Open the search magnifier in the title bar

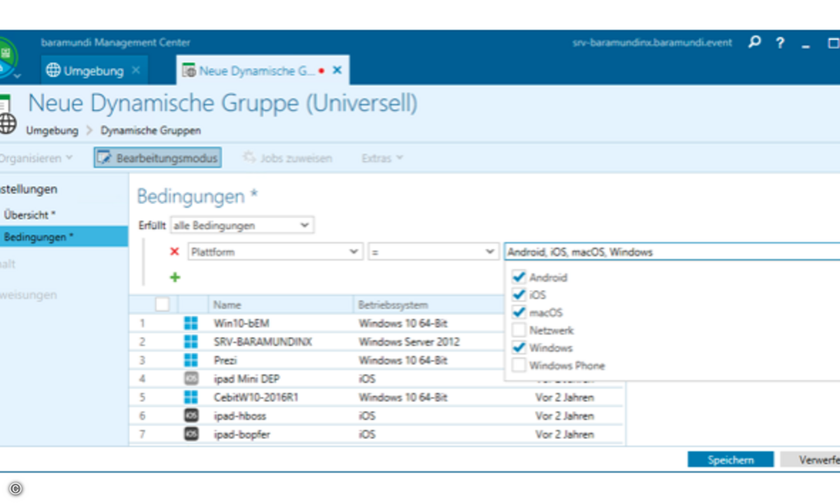coord(754,43)
